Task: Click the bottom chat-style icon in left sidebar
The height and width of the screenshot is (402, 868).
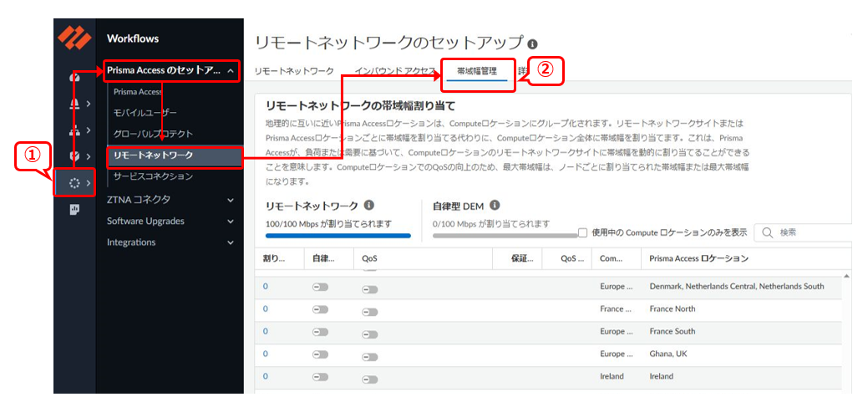Action: point(74,210)
